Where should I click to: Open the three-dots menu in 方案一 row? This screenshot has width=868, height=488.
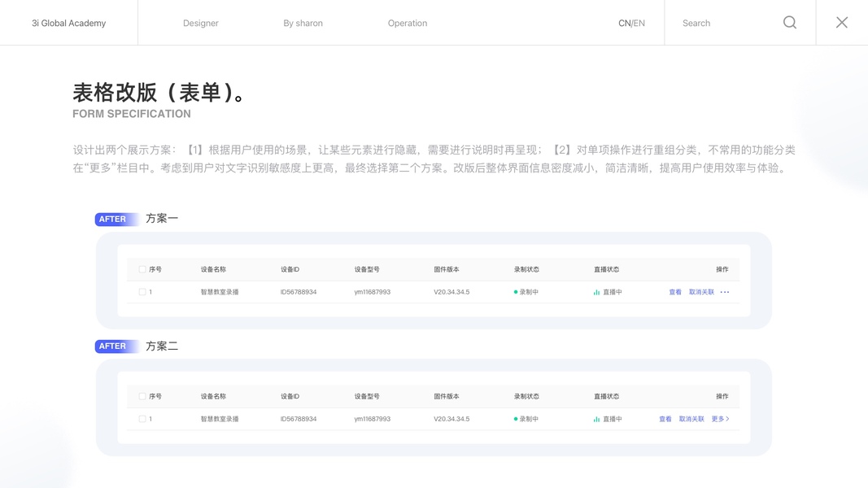[725, 292]
